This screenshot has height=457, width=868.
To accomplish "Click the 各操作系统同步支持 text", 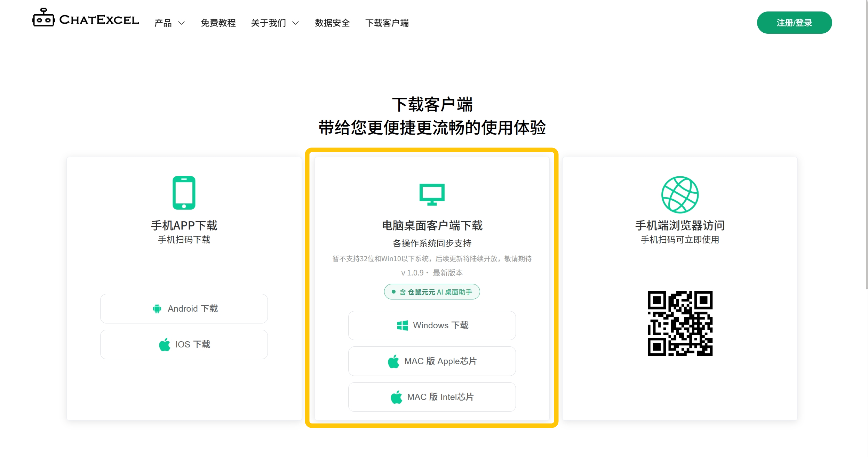I will click(432, 243).
